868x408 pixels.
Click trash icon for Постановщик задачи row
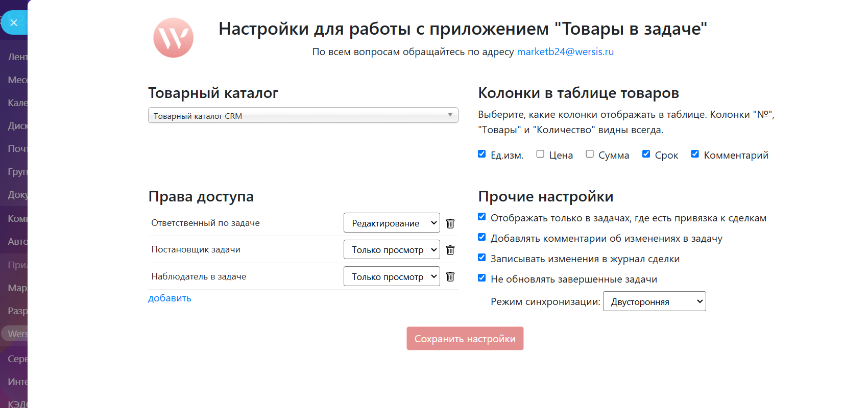point(450,250)
